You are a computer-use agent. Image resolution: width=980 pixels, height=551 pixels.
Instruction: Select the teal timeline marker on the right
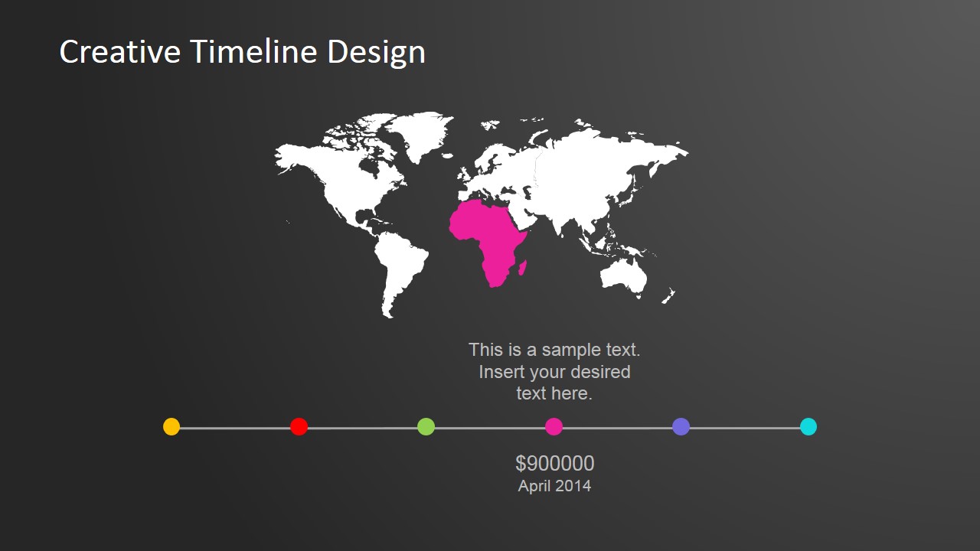click(808, 427)
